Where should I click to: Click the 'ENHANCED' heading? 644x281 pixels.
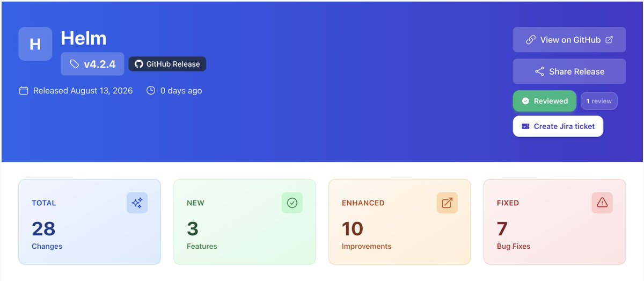(363, 203)
